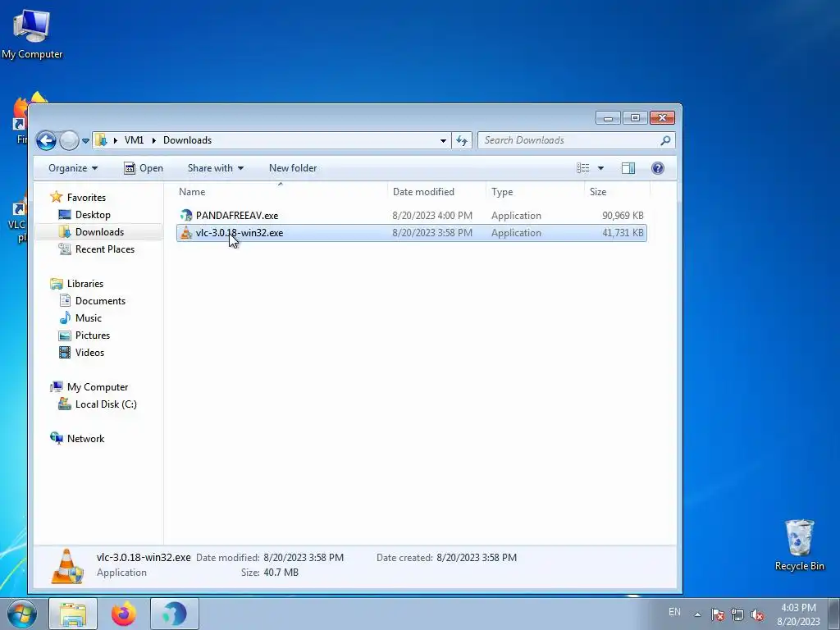Viewport: 840px width, 630px height.
Task: Select Downloads in the address path
Action: [188, 140]
